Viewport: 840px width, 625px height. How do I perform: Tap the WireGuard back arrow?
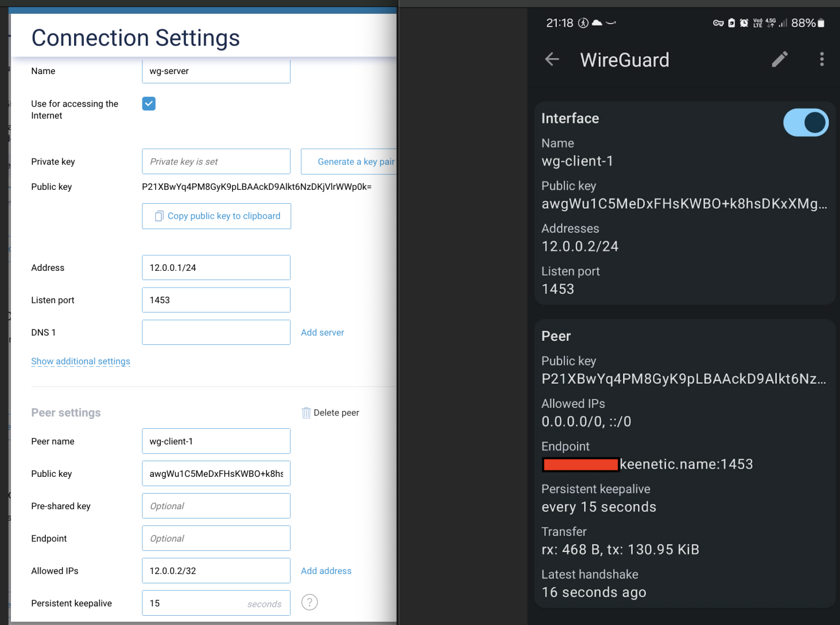point(552,59)
